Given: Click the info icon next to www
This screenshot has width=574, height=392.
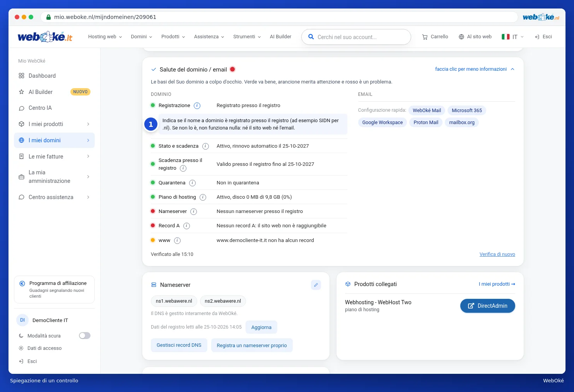Looking at the screenshot, I should tap(177, 240).
